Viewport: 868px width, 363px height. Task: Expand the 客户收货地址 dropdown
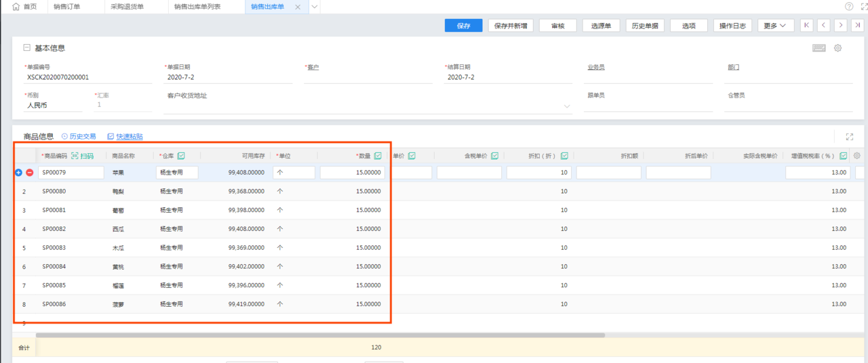tap(567, 106)
